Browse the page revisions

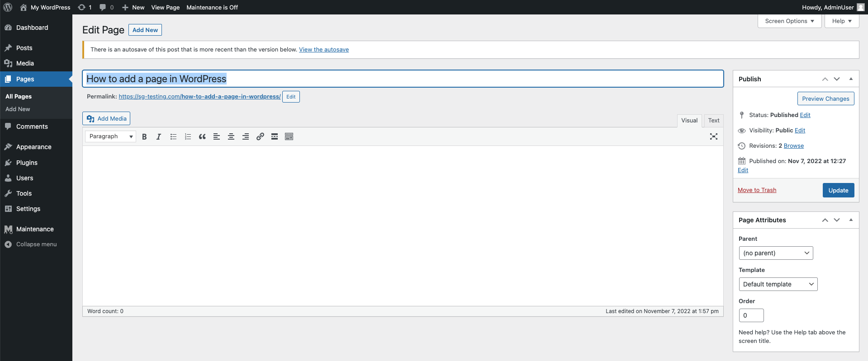pos(794,146)
